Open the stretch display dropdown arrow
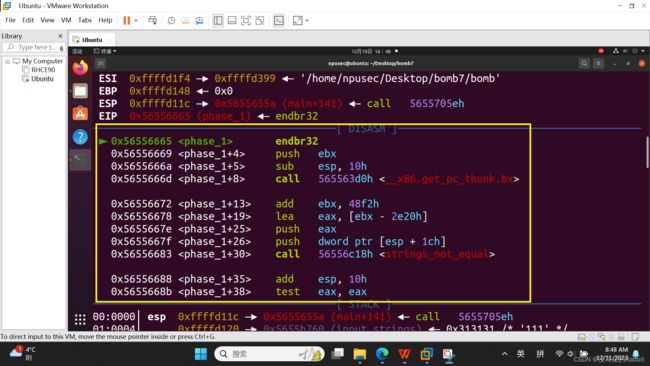Image resolution: width=650 pixels, height=366 pixels. tap(307, 20)
